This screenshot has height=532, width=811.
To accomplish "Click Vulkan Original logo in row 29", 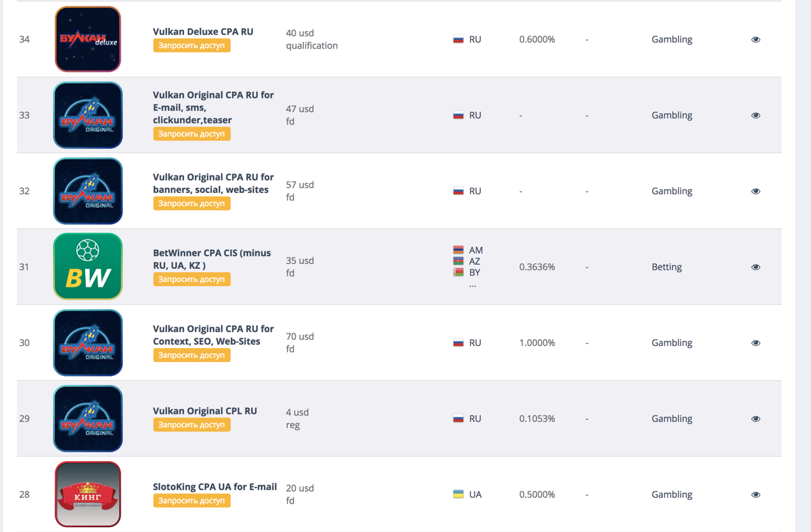I will coord(88,418).
